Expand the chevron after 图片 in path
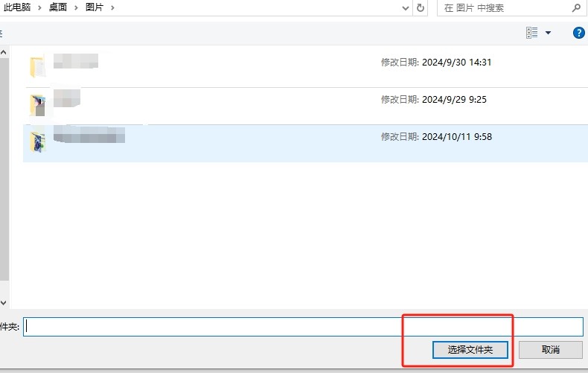The height and width of the screenshot is (373, 588). pyautogui.click(x=112, y=7)
